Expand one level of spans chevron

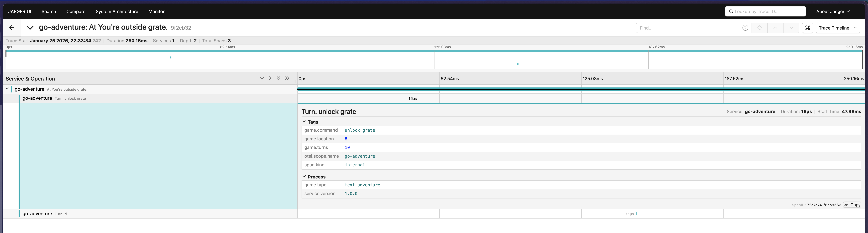point(262,78)
